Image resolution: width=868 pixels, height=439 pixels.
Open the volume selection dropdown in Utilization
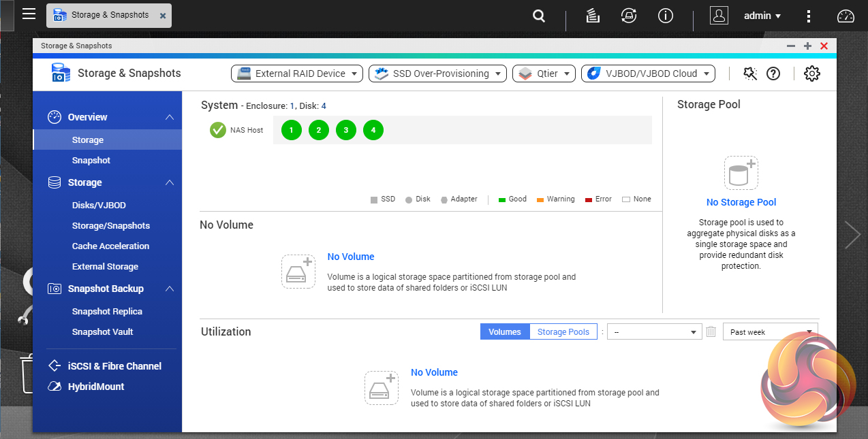pos(654,331)
